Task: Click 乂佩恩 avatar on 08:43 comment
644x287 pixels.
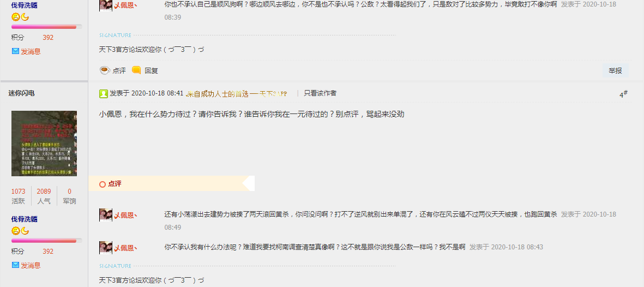Action: [106, 248]
